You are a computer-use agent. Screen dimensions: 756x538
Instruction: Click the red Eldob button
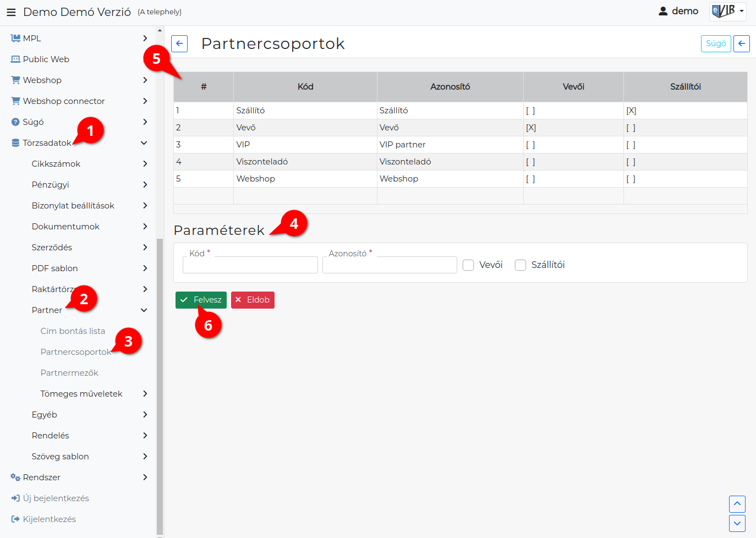(x=253, y=300)
